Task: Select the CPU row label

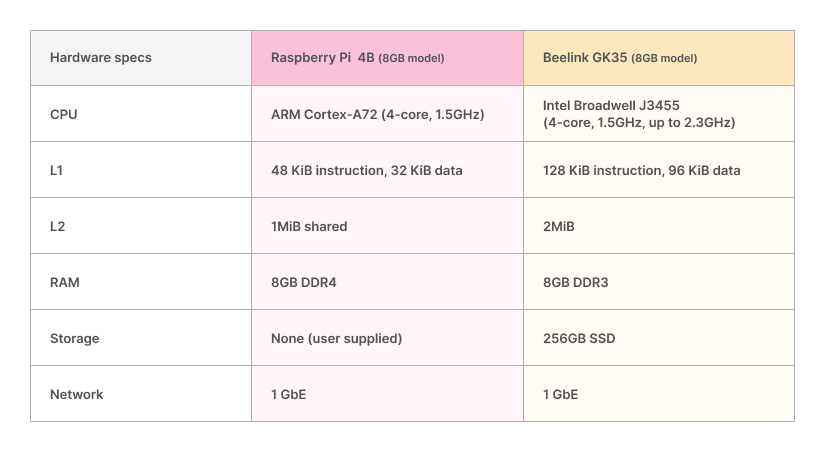Action: (x=64, y=114)
